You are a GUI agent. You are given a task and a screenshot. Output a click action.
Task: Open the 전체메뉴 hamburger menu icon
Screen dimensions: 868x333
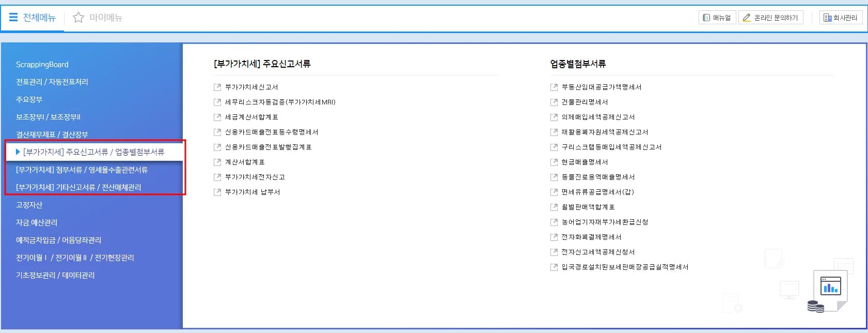(13, 17)
